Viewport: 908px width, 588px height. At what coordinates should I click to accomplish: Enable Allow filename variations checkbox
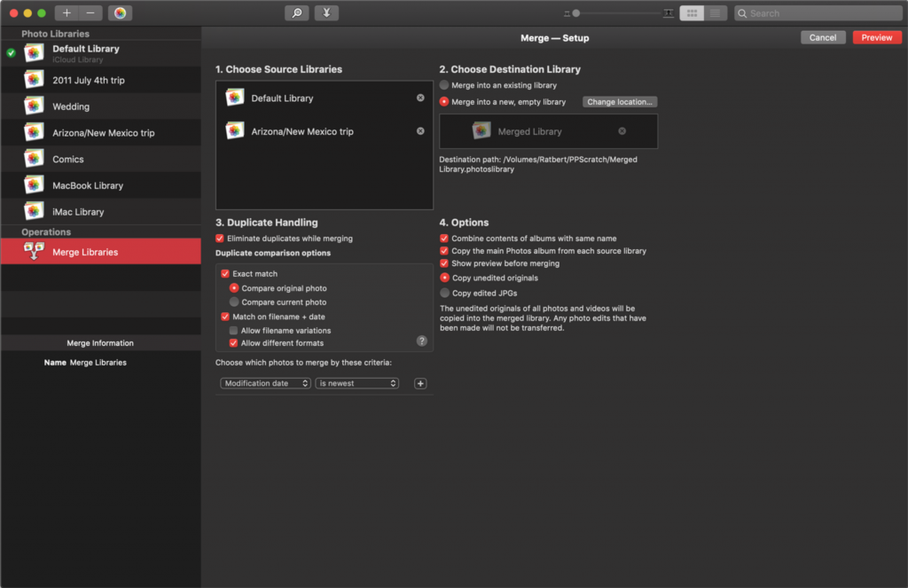click(234, 331)
